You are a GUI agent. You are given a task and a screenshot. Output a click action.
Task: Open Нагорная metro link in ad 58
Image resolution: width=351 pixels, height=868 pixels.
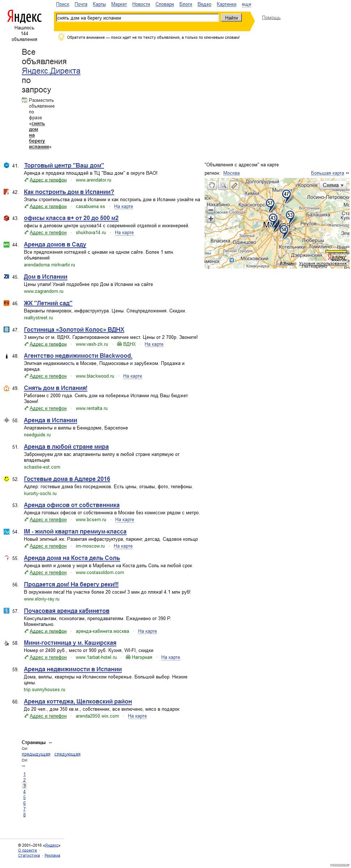tap(142, 657)
